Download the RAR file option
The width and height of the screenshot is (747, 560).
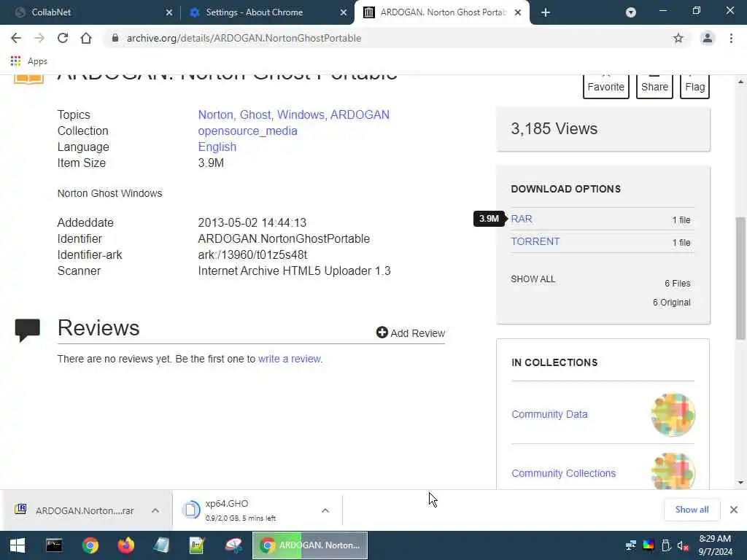tap(521, 219)
